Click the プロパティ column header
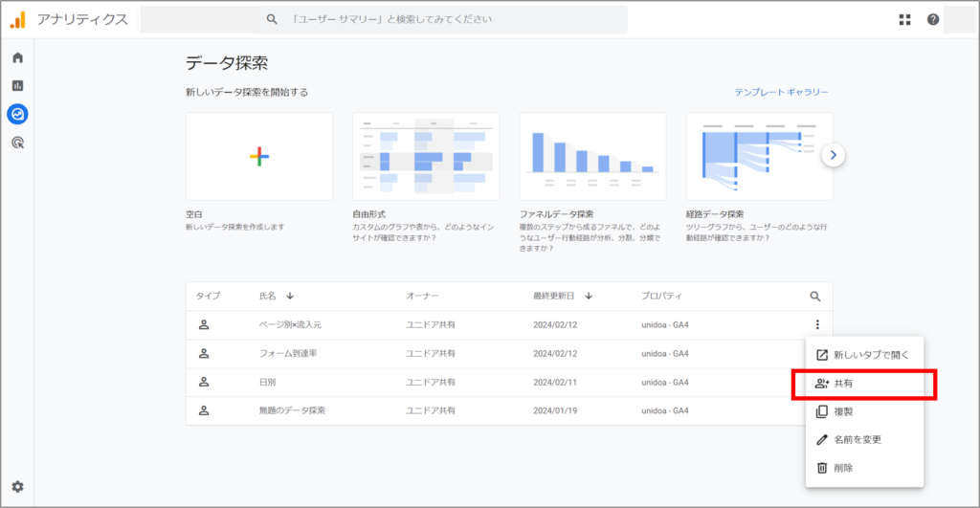Viewport: 980px width, 508px height. coord(662,297)
